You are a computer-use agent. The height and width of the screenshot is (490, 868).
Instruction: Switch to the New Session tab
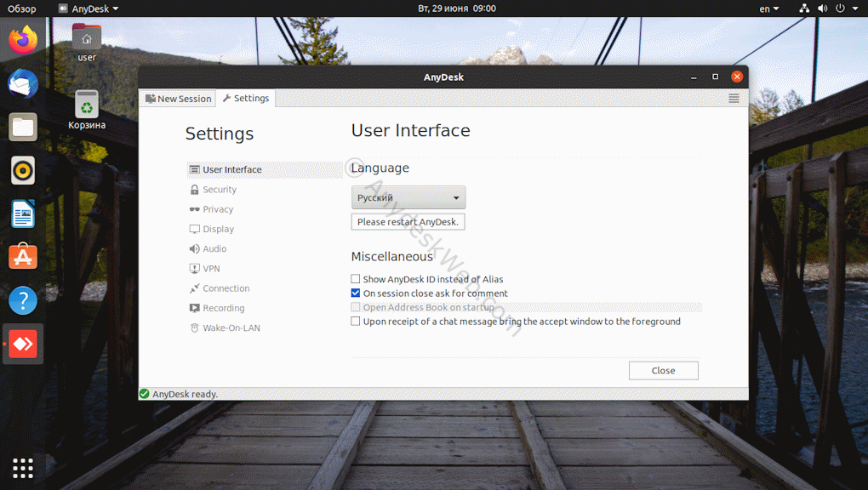coord(178,99)
